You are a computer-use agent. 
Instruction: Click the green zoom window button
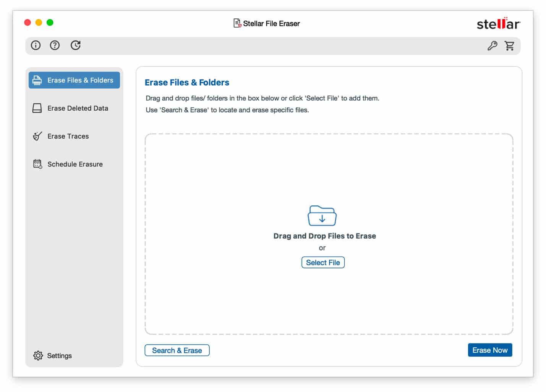pos(50,23)
